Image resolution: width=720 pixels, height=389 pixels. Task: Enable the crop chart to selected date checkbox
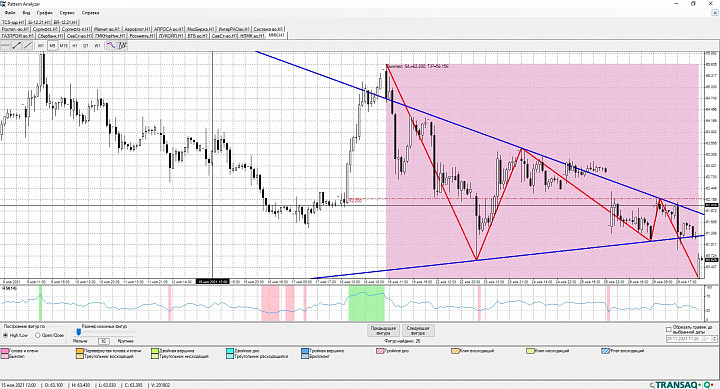(669, 329)
